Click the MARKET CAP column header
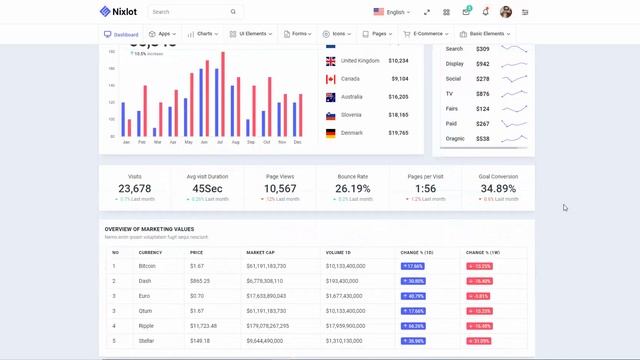This screenshot has height=360, width=640. (260, 253)
